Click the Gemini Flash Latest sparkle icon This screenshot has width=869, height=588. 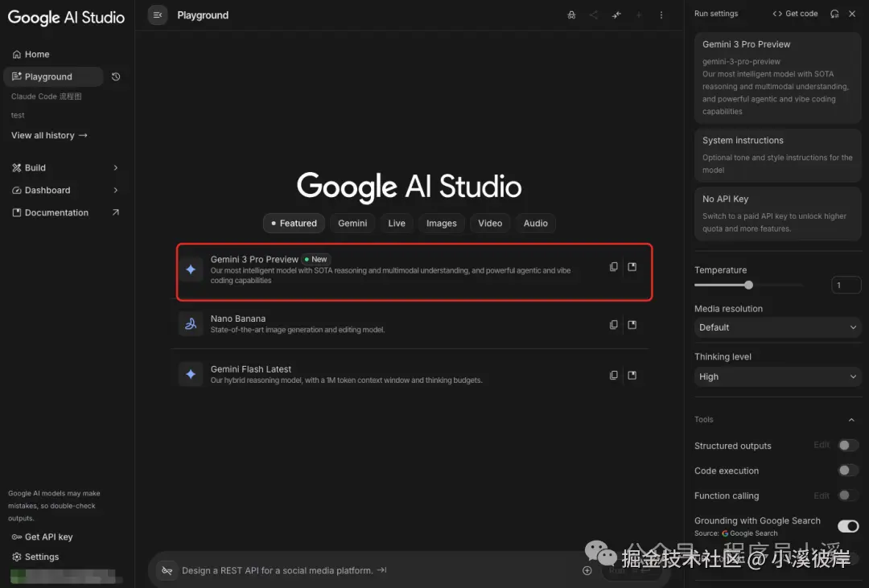[191, 374]
